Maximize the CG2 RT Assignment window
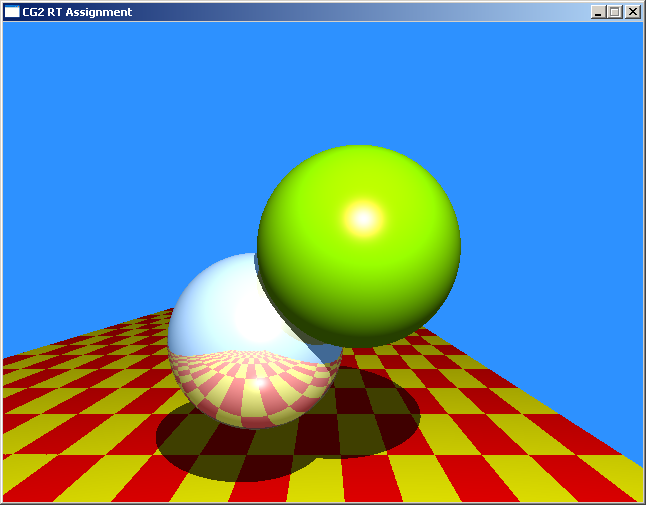The width and height of the screenshot is (646, 505). coord(614,12)
